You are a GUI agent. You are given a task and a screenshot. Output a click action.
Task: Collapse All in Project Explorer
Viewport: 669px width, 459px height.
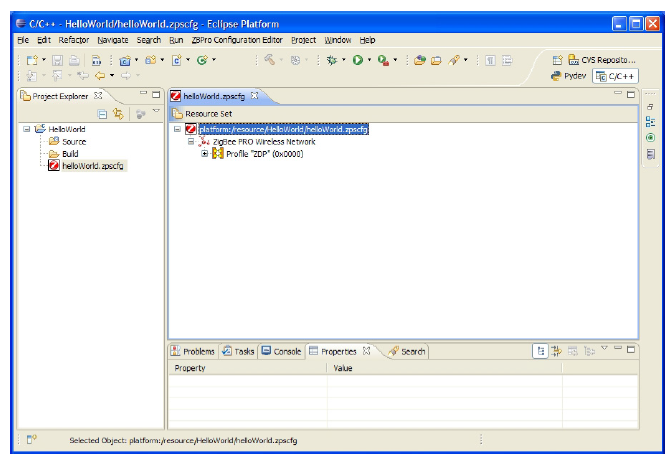coord(102,114)
